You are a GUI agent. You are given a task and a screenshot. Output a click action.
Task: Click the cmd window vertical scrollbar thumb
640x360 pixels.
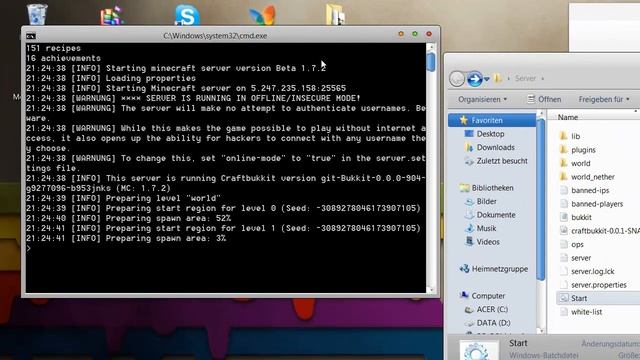[431, 62]
